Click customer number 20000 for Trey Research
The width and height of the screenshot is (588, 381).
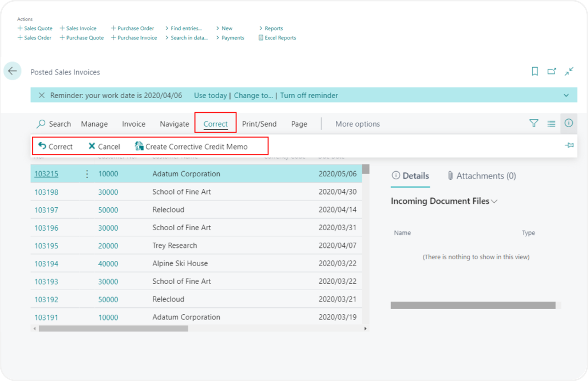coord(108,246)
